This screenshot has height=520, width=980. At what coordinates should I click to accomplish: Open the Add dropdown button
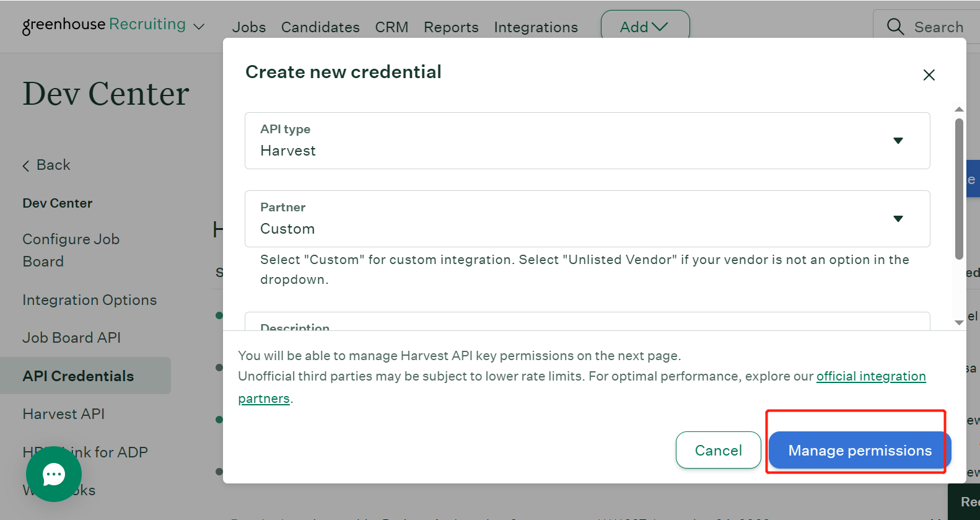point(645,27)
